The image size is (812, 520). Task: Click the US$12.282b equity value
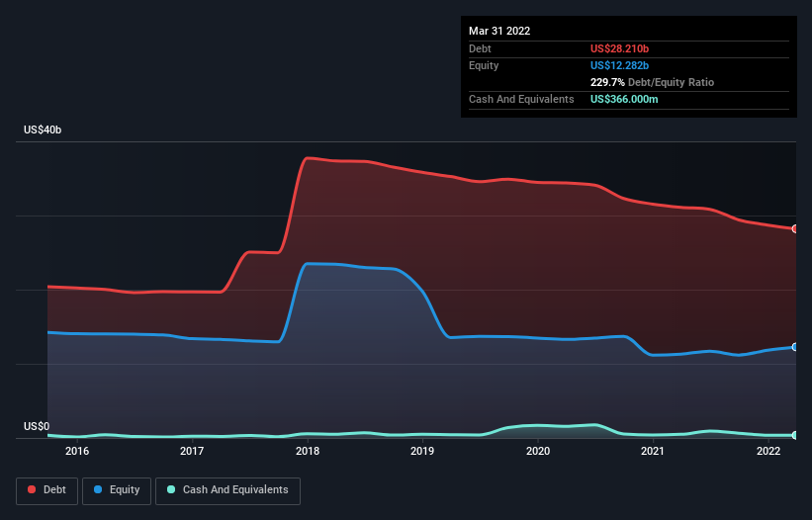619,65
